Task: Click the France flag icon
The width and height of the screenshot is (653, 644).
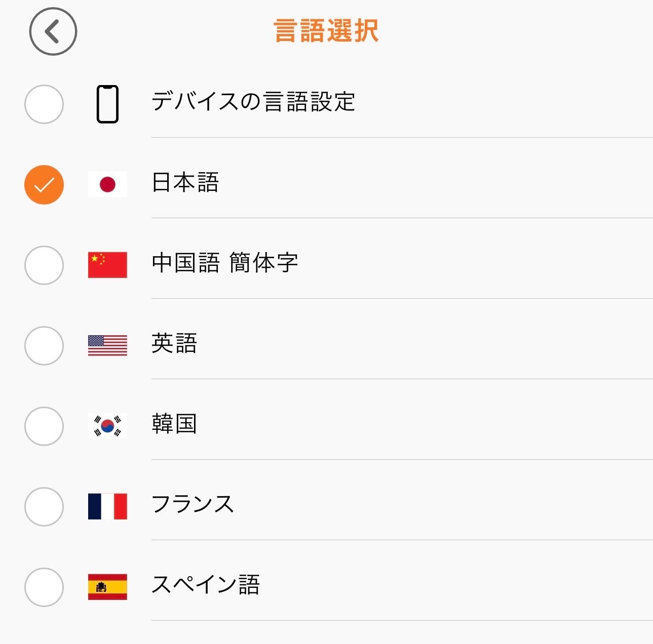Action: (x=107, y=506)
